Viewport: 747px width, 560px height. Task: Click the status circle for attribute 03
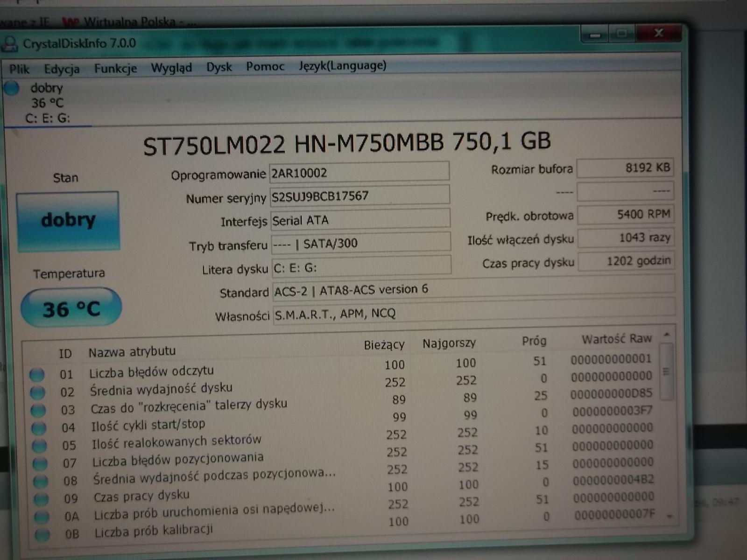pyautogui.click(x=38, y=411)
